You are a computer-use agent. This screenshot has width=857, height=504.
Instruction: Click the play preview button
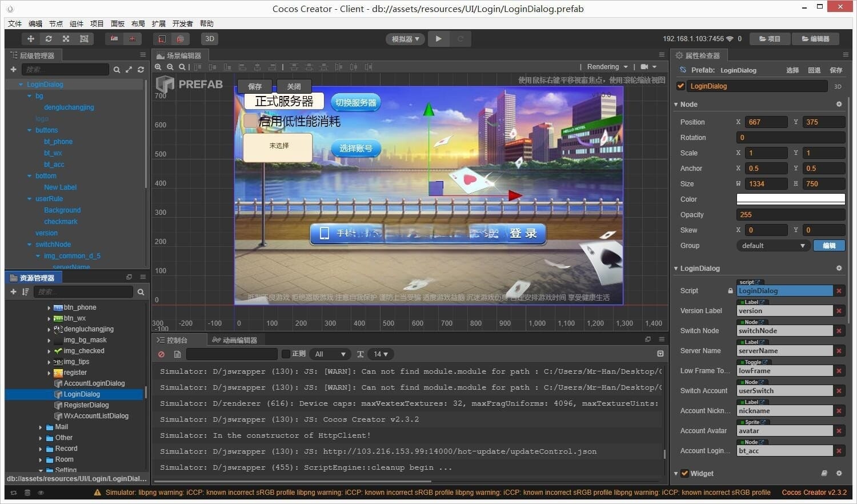(x=438, y=39)
